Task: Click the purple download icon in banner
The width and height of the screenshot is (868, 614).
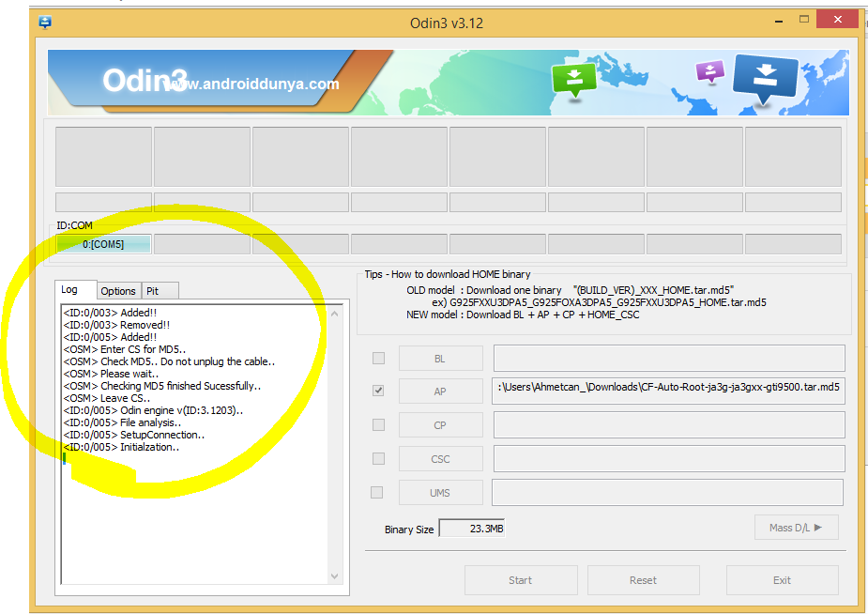Action: [x=710, y=72]
